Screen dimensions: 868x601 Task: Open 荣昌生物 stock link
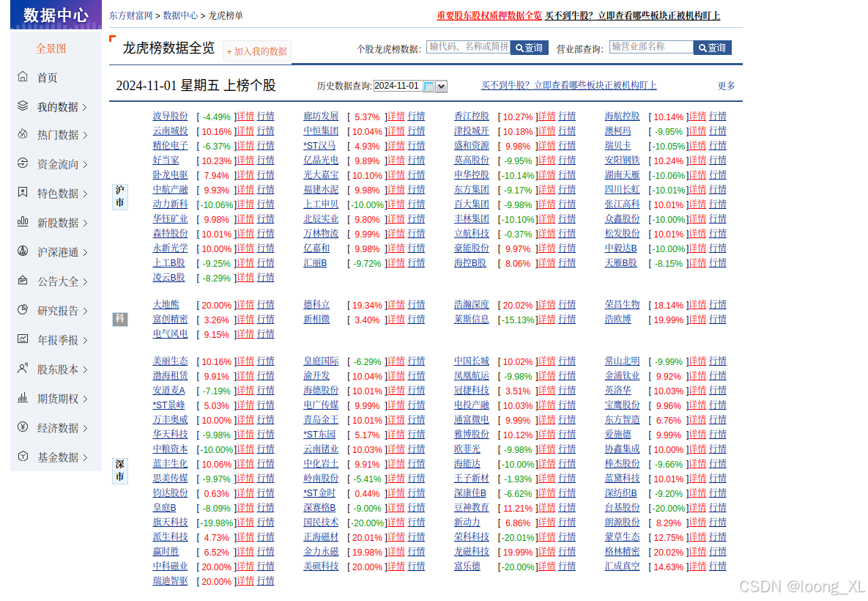point(622,305)
